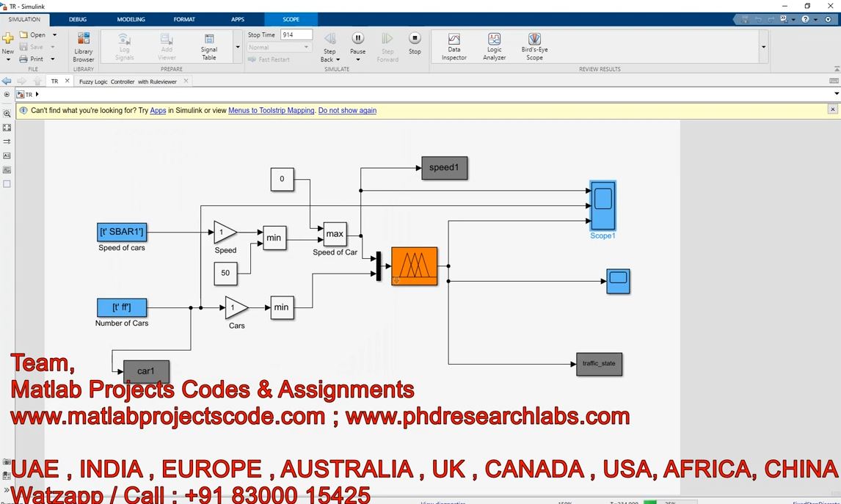Open the Modeling tab

pos(131,19)
